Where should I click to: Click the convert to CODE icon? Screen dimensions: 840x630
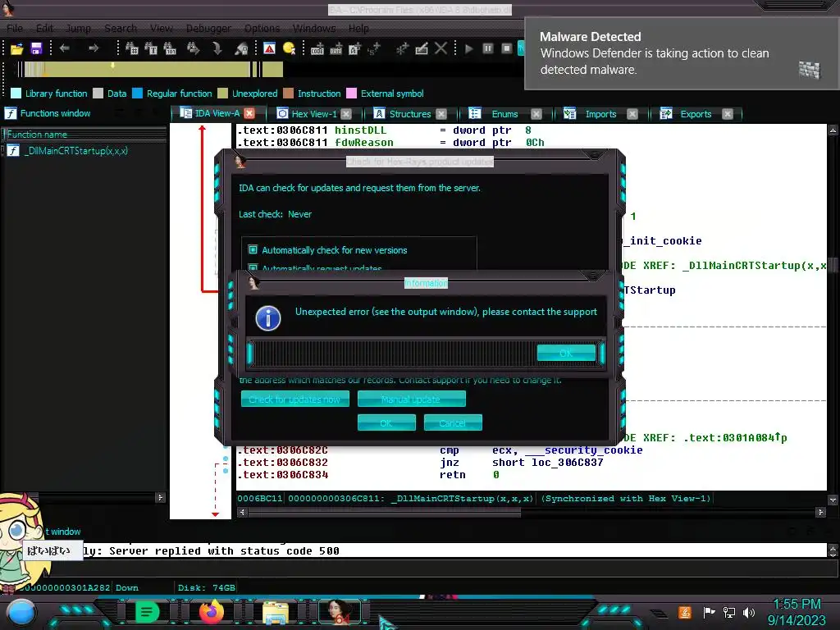click(x=317, y=48)
